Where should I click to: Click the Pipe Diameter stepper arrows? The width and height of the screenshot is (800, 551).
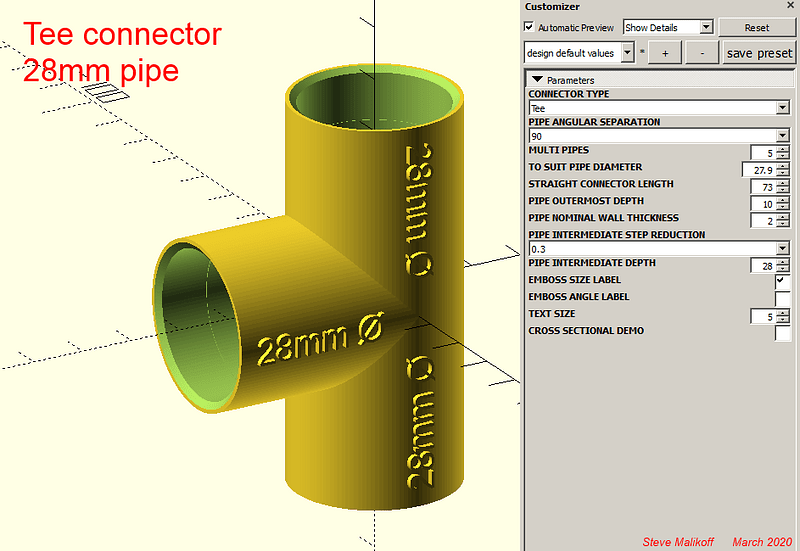tap(783, 170)
